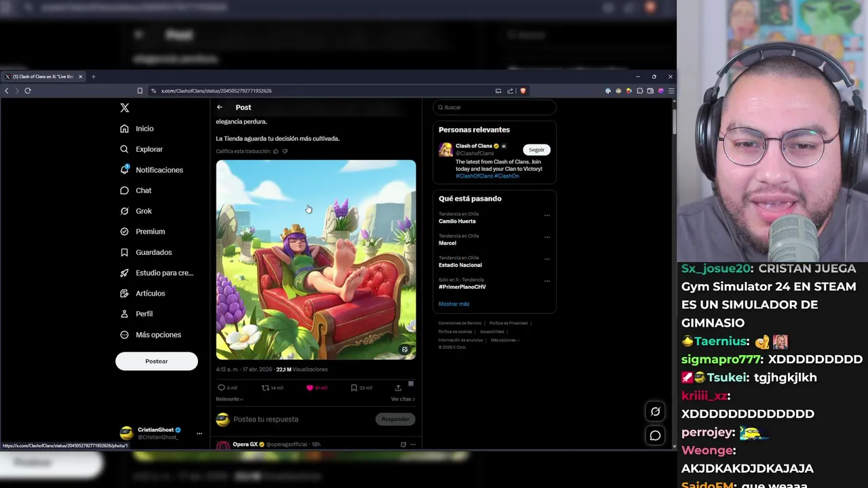Click the share post icon
This screenshot has height=488, width=868.
click(x=398, y=388)
